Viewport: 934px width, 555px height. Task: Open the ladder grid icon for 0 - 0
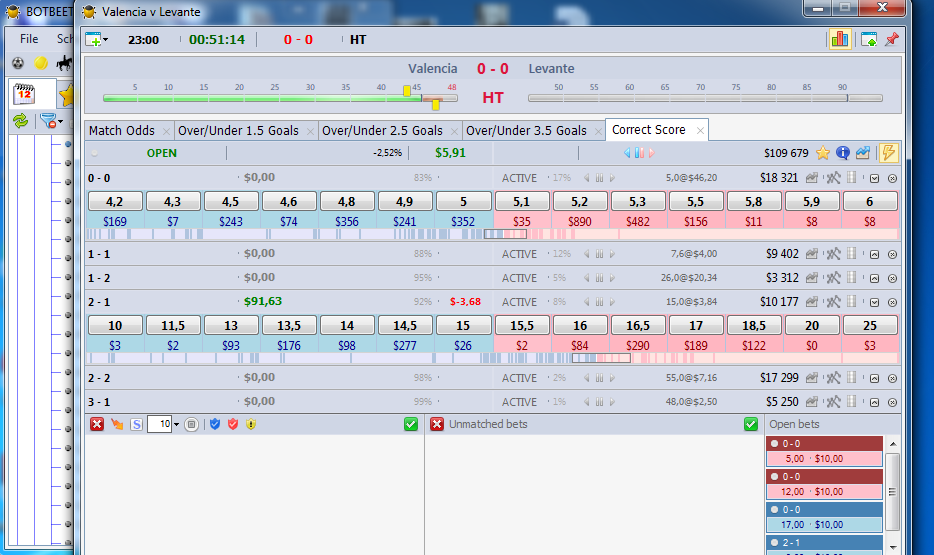coord(852,177)
